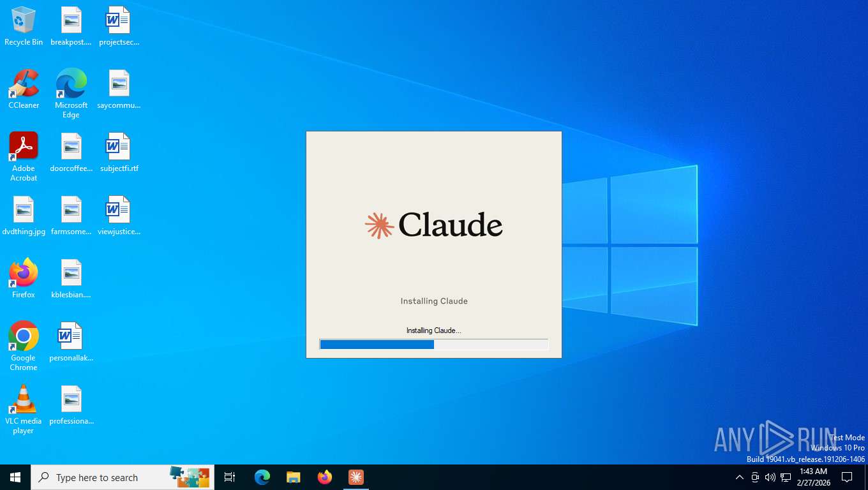The image size is (868, 490).
Task: Click the Claude logo in installer window
Action: [x=434, y=225]
